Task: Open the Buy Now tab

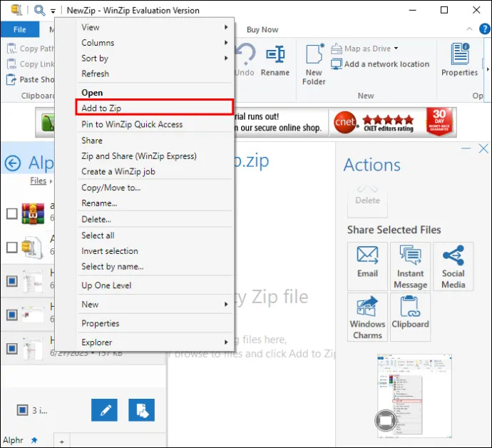Action: [262, 29]
